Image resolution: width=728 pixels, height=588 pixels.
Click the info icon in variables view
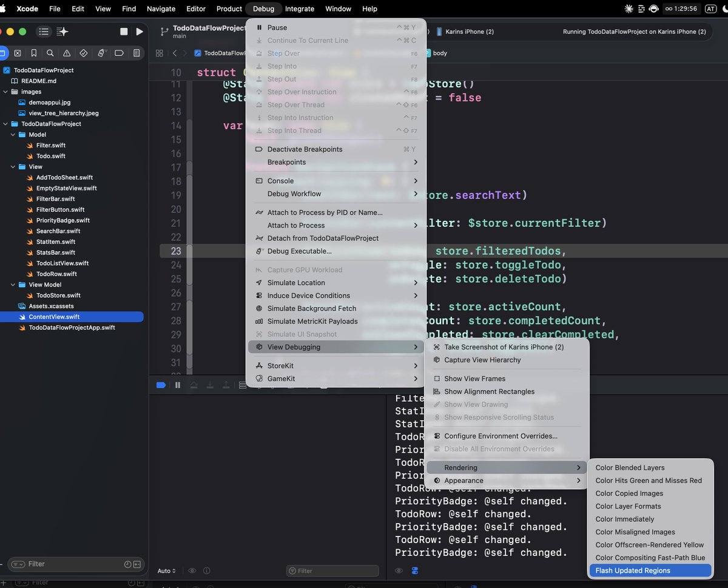(x=207, y=571)
